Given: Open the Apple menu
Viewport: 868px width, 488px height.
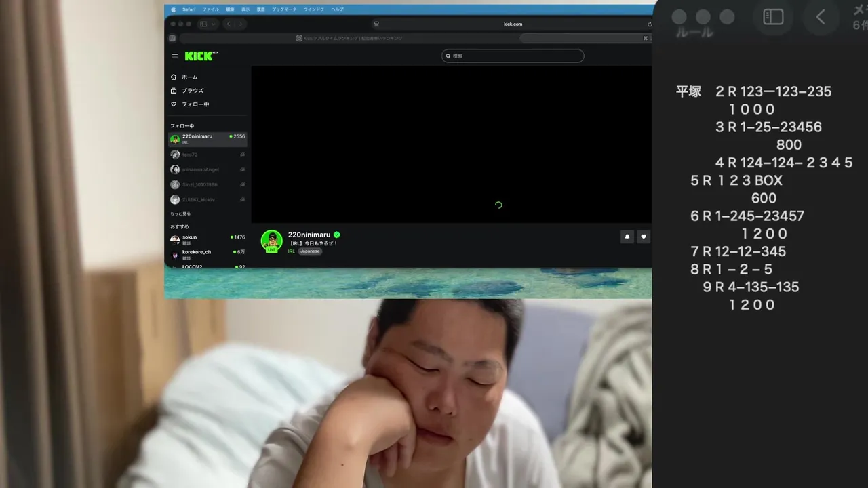Looking at the screenshot, I should (x=173, y=9).
